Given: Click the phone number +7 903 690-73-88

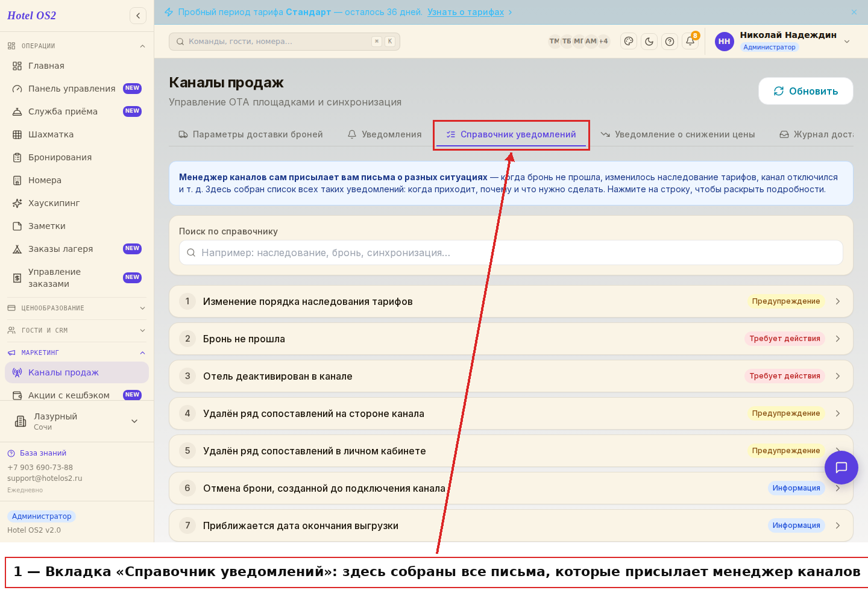Looking at the screenshot, I should [x=40, y=468].
